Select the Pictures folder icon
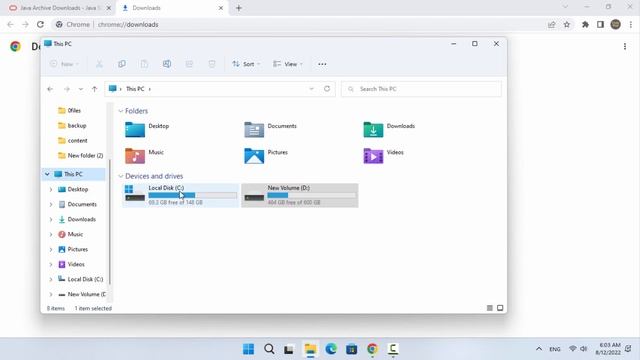Image resolution: width=640 pixels, height=360 pixels. click(x=254, y=156)
